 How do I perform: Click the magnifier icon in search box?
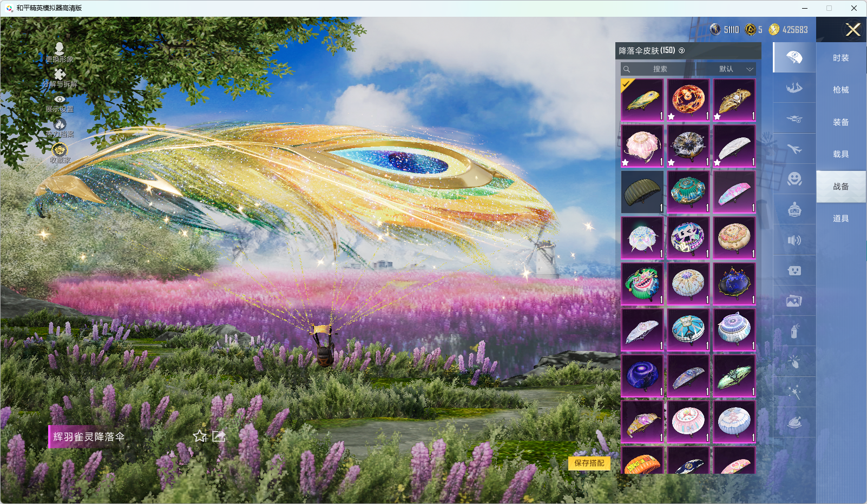[x=627, y=69]
